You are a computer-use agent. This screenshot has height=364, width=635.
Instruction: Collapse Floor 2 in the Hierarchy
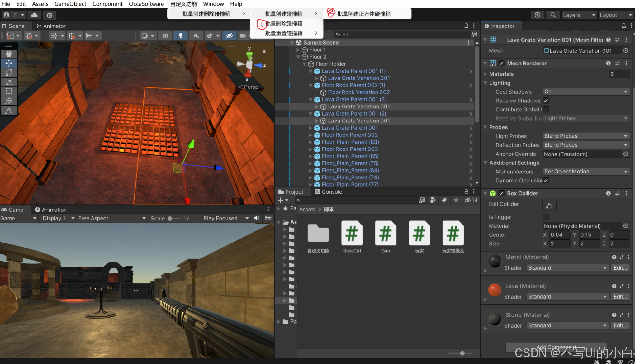click(x=298, y=57)
